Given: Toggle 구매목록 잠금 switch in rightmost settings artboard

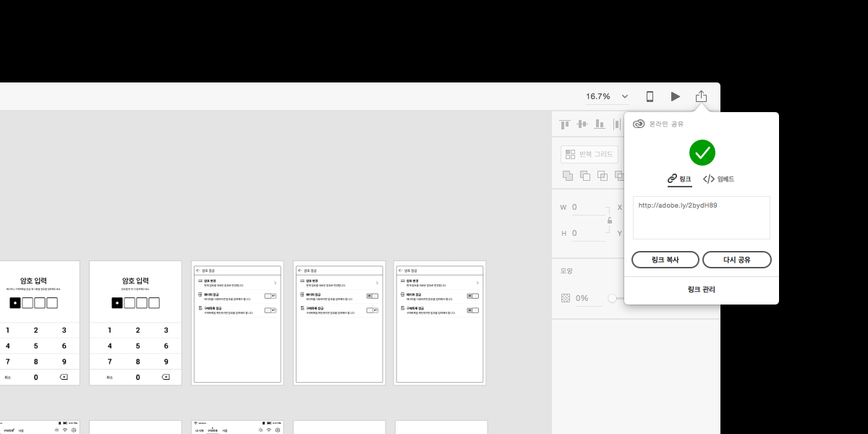Looking at the screenshot, I should (x=472, y=310).
